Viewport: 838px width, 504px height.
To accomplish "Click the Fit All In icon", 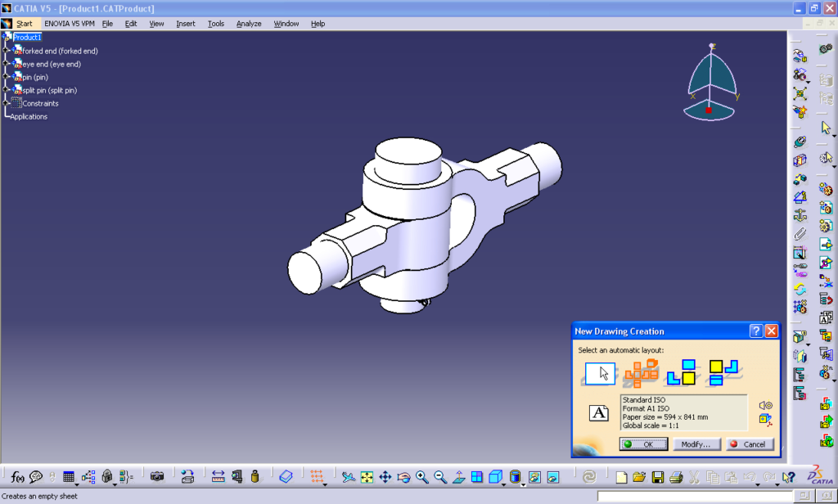I will (x=367, y=477).
